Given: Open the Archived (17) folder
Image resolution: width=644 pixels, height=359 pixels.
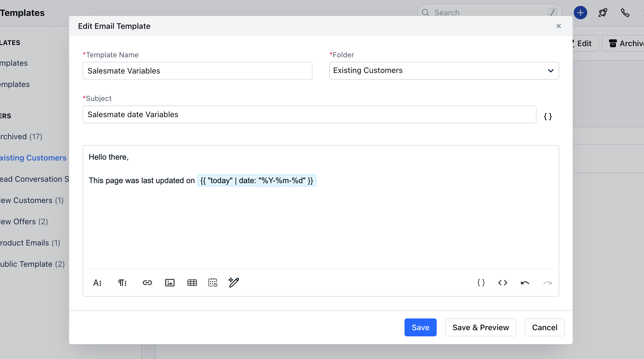Looking at the screenshot, I should [x=21, y=136].
